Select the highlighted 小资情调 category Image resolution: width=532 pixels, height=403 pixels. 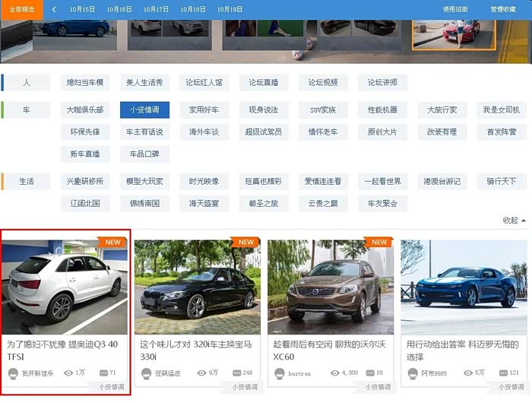(x=144, y=110)
